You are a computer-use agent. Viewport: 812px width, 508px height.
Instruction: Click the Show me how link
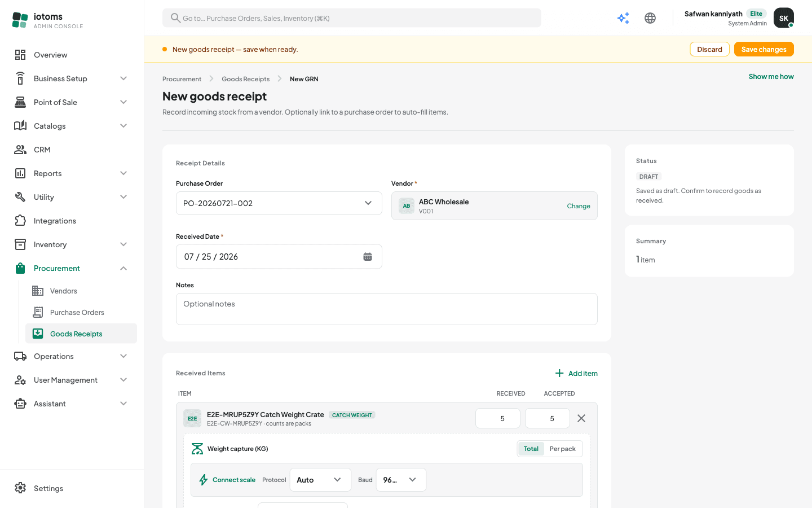click(771, 77)
